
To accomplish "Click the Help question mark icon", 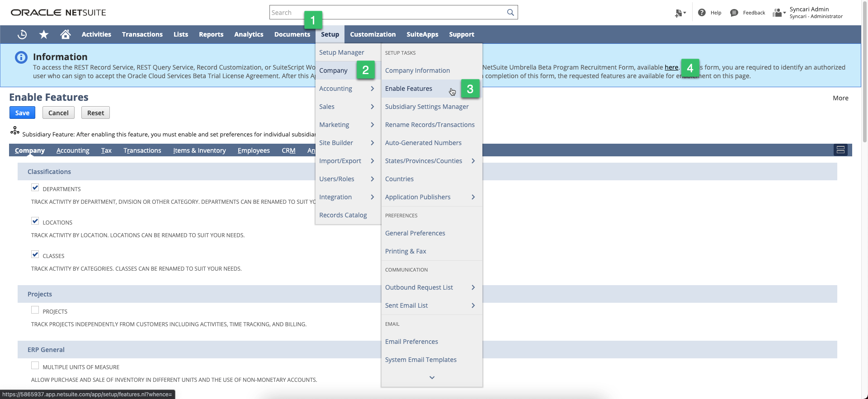I will pos(702,13).
